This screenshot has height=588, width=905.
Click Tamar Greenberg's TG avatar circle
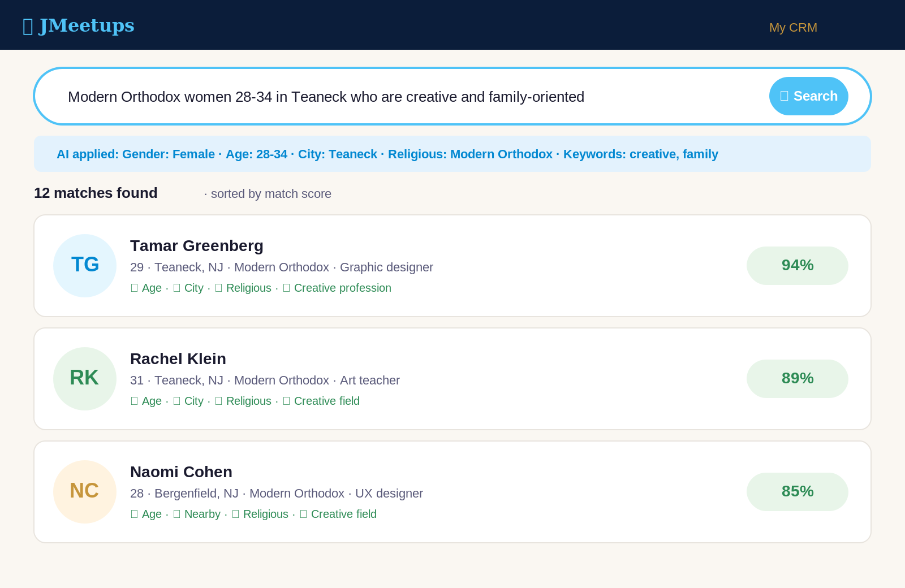tap(84, 265)
